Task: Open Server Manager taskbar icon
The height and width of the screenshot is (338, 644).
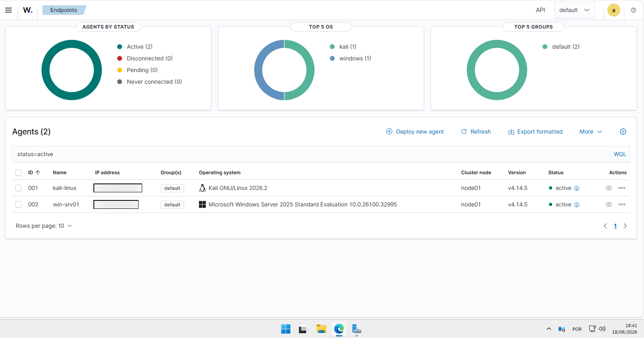Action: click(356, 329)
